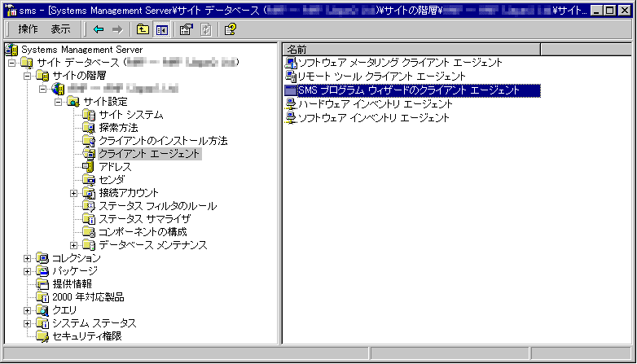Click the クライアントのインストール方法 icon
Image resolution: width=637 pixels, height=364 pixels.
89,141
